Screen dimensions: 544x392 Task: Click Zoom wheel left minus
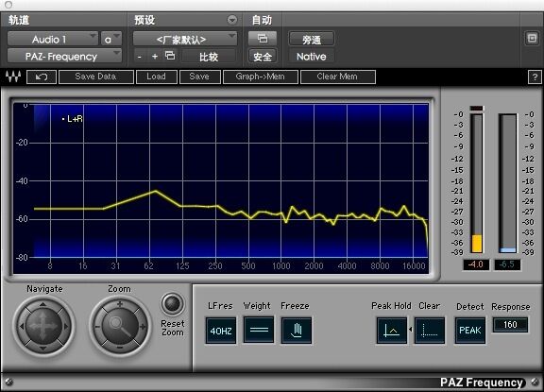pos(97,327)
